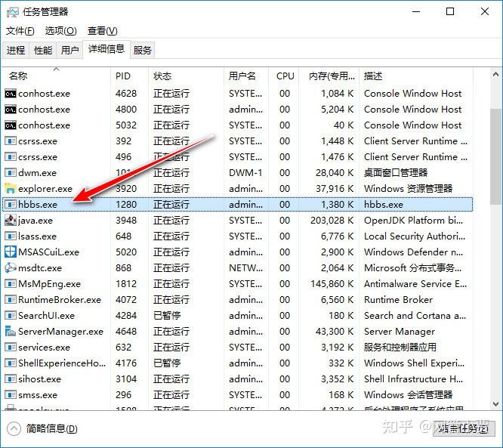Click the smss.exe process icon
This screenshot has width=503, height=448.
11,394
